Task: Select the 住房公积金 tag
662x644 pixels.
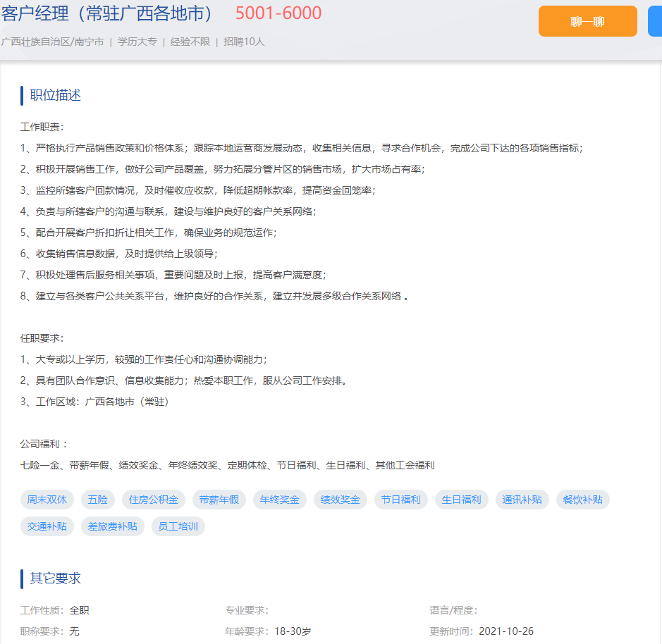Action: point(154,500)
